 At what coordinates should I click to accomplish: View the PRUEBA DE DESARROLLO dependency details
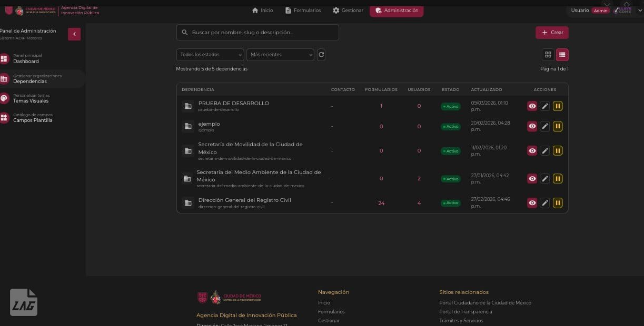(532, 106)
